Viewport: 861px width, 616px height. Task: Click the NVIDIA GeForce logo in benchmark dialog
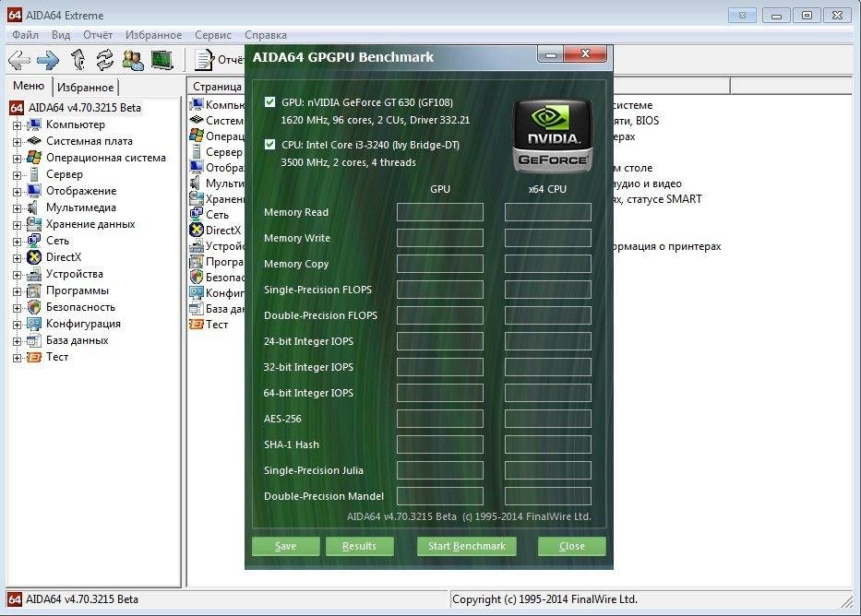552,136
